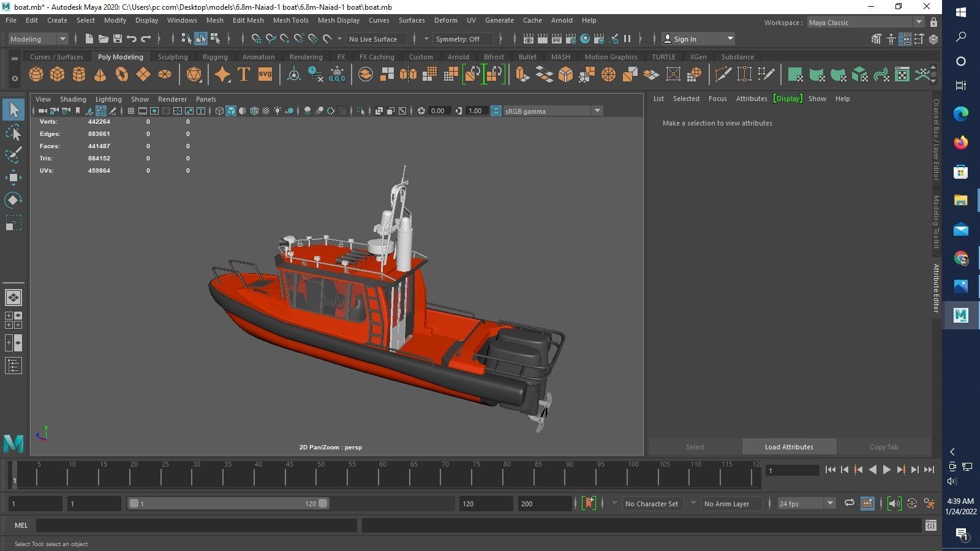Activate the Lasso select tool
The height and width of the screenshot is (551, 980).
click(x=13, y=132)
